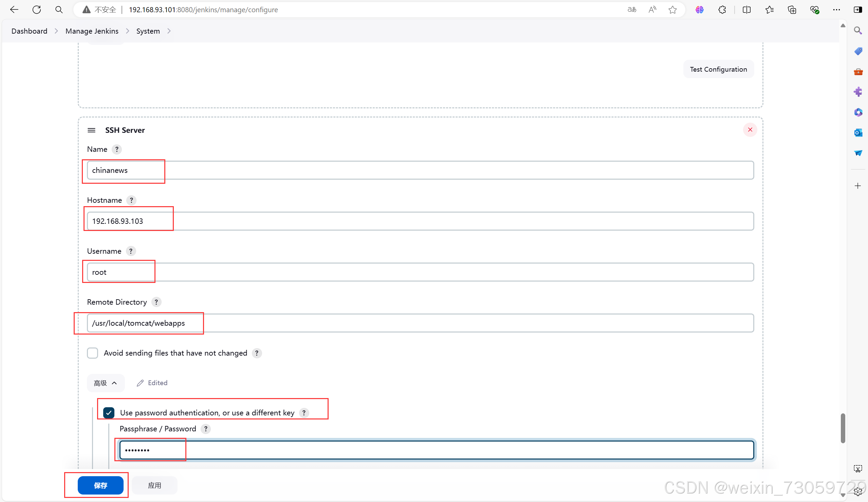The image size is (868, 502).
Task: Focus the Name field containing chinanews
Action: click(420, 170)
